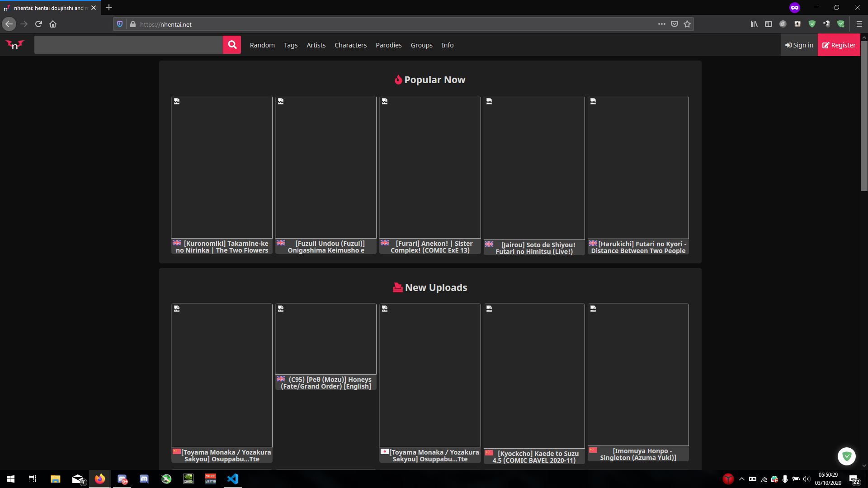This screenshot has width=868, height=488.
Task: Open the page actions three-dots menu
Action: pos(661,24)
